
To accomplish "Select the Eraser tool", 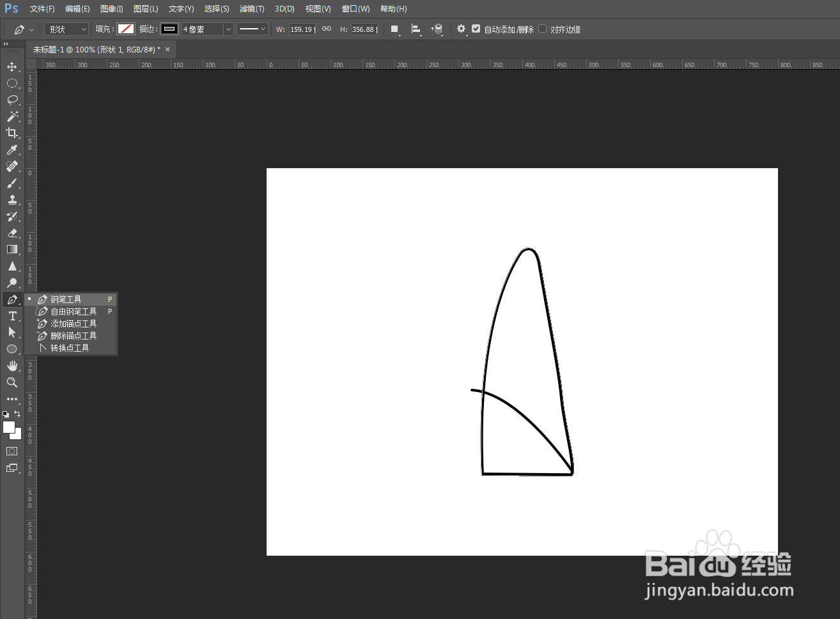I will click(12, 233).
